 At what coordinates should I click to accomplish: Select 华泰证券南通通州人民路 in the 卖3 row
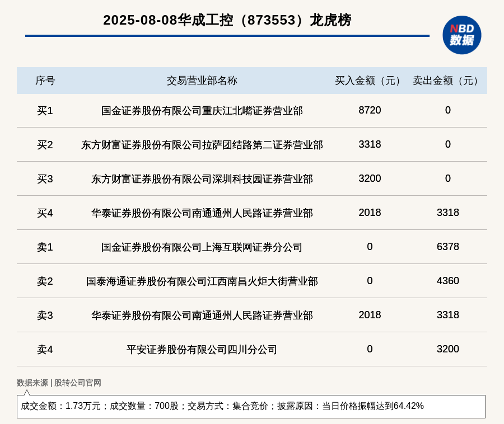(202, 315)
